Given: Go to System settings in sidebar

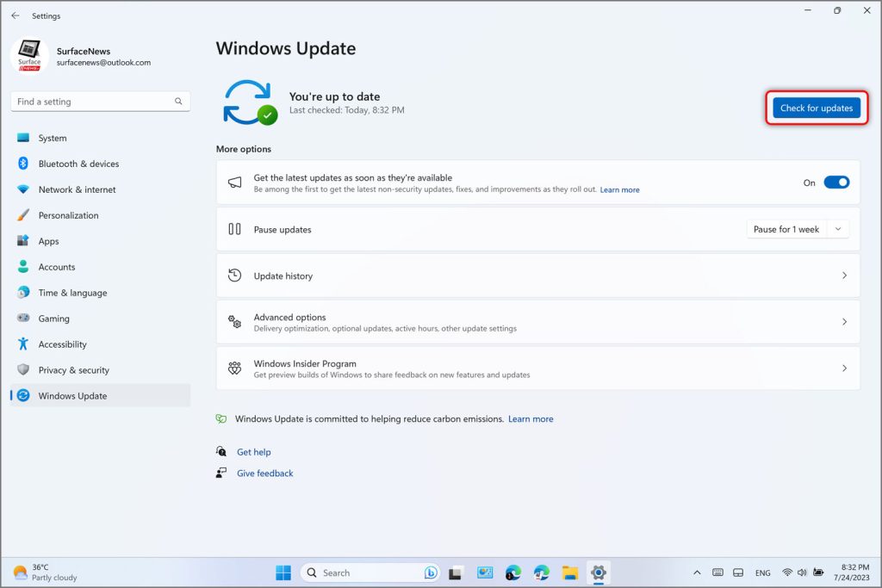Looking at the screenshot, I should pyautogui.click(x=52, y=139).
